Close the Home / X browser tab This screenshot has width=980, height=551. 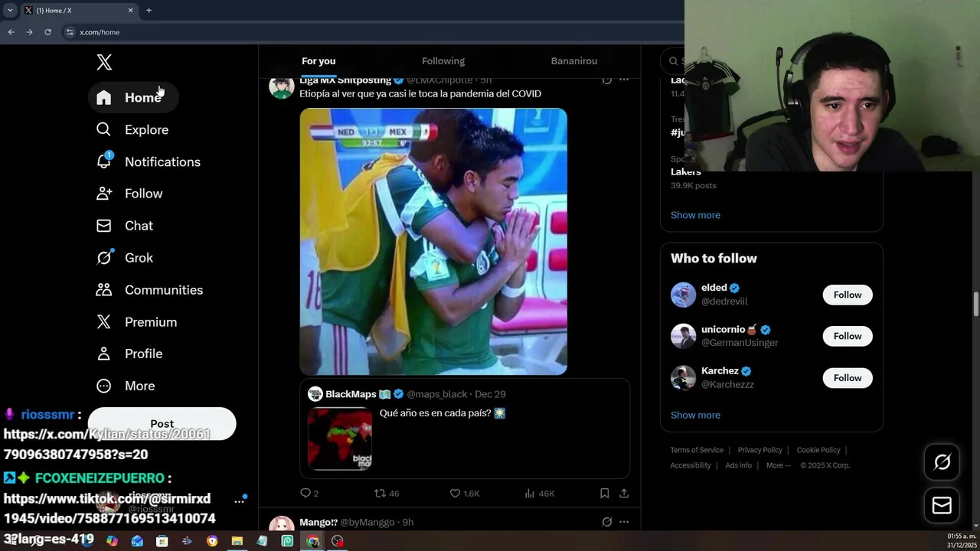coord(130,11)
